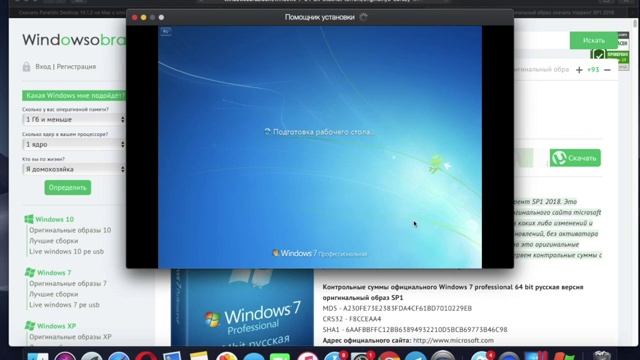Click the Opera icon in the Dock

(146, 356)
